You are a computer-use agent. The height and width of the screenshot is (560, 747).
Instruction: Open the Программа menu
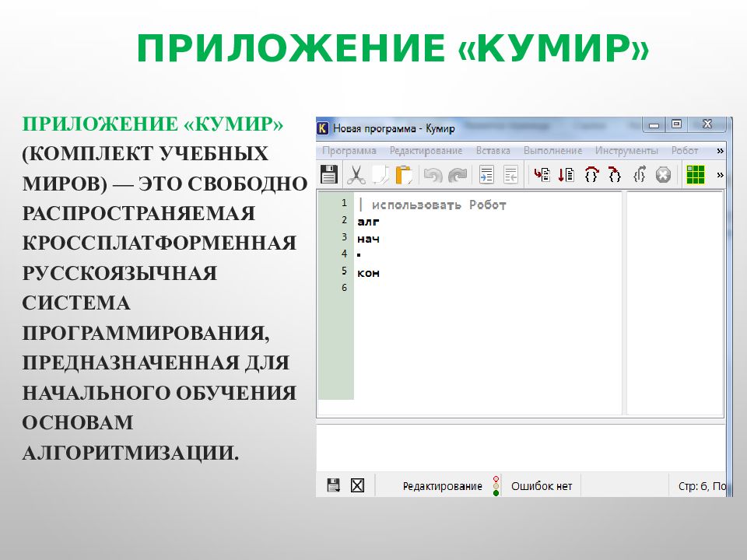(x=349, y=150)
